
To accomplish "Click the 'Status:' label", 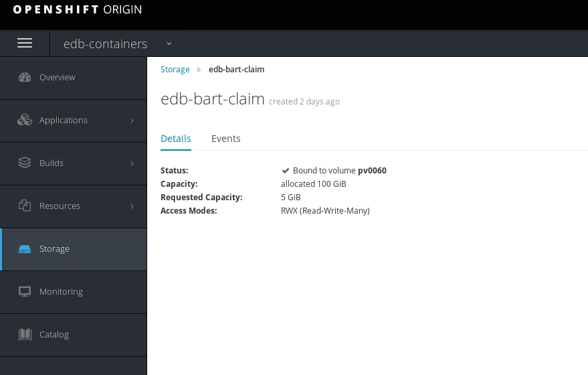I will [x=175, y=170].
